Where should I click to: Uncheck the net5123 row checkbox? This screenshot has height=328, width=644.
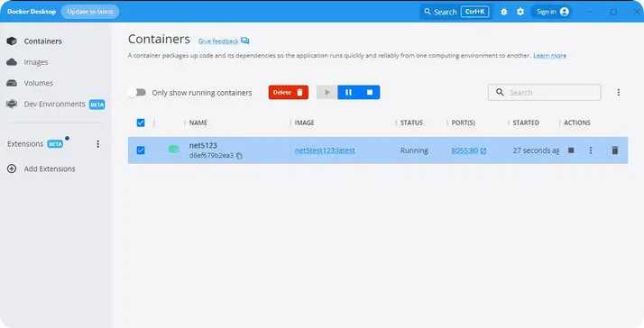point(141,150)
